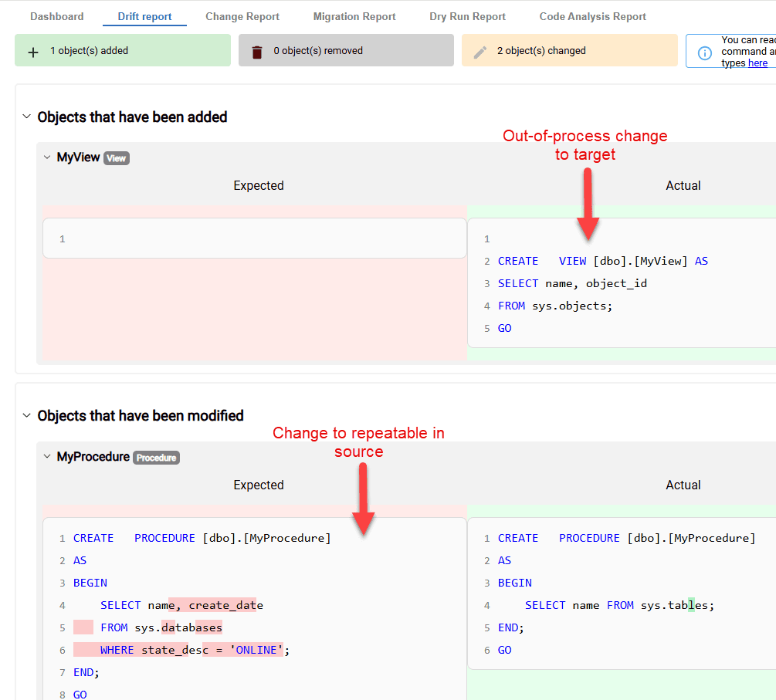Collapse the MyView object panel
The height and width of the screenshot is (700, 776).
pyautogui.click(x=47, y=157)
